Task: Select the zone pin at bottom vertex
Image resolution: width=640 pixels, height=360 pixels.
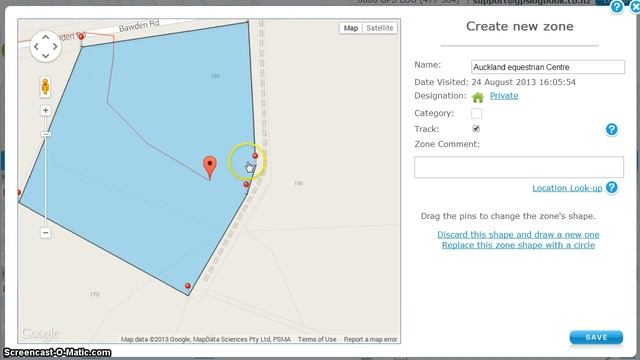Action: pyautogui.click(x=188, y=286)
